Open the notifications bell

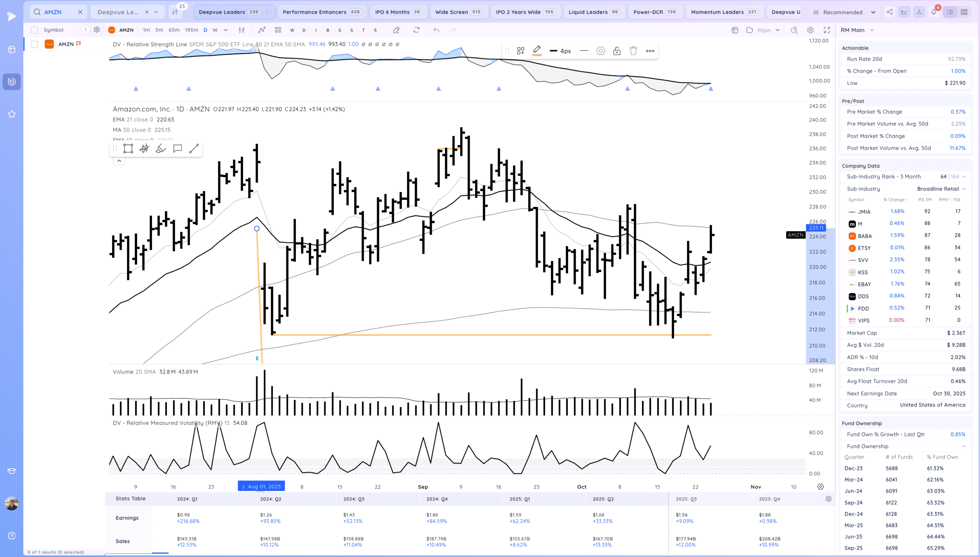click(934, 12)
